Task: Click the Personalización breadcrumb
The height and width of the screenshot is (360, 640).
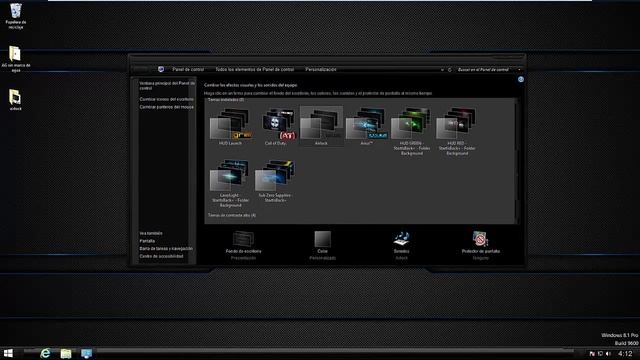Action: [321, 69]
